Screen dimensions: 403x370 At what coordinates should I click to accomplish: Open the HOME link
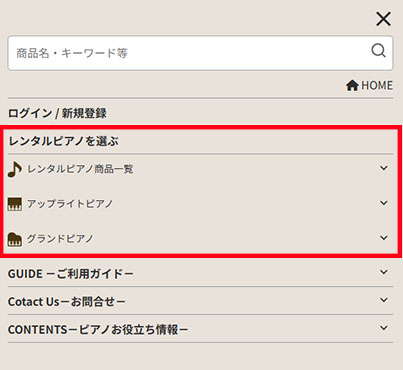[369, 85]
